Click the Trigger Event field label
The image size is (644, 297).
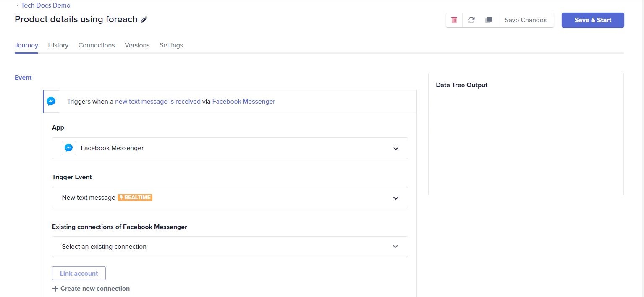click(72, 177)
